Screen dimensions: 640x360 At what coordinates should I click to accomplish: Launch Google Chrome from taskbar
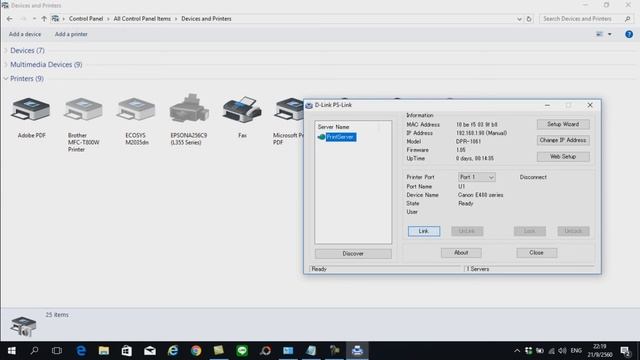click(196, 351)
